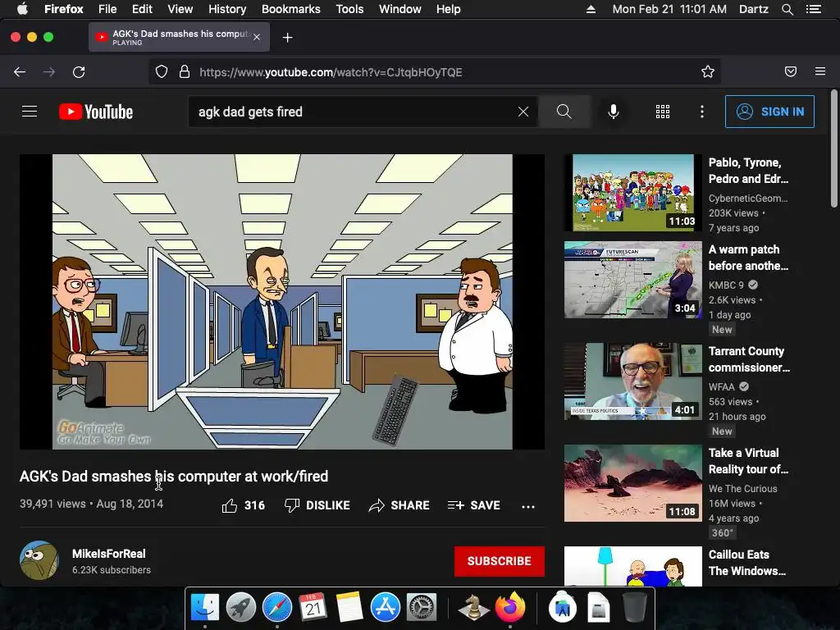The image size is (840, 630).
Task: Open Virtual Reality tour video thumbnail
Action: pyautogui.click(x=632, y=483)
